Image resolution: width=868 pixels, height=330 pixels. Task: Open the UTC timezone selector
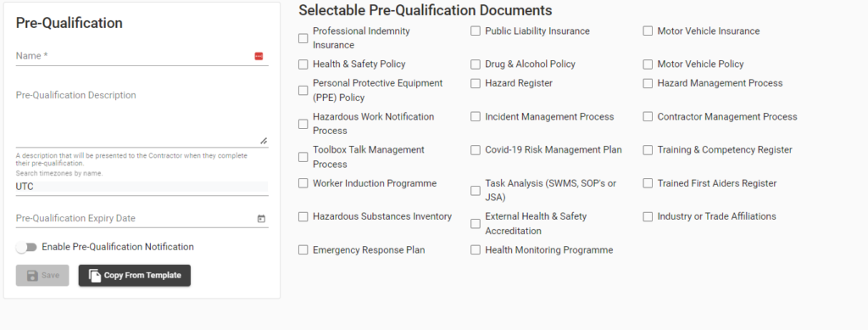(142, 187)
